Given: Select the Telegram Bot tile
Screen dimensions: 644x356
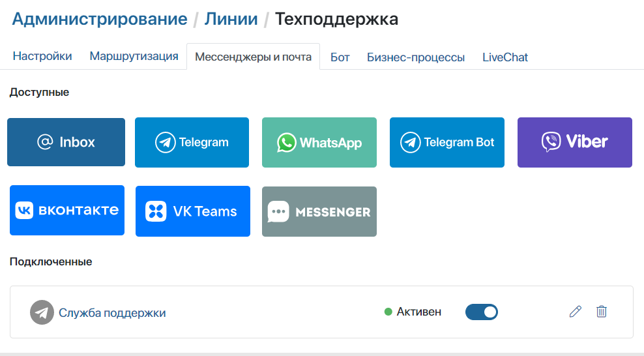Looking at the screenshot, I should click(447, 143).
